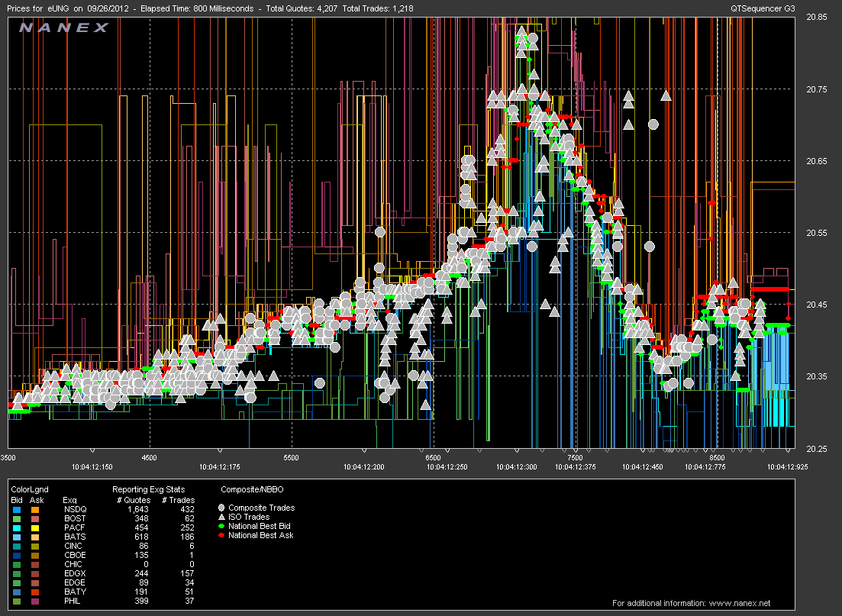Select the 20.55 price axis label
842x616 pixels.
[817, 233]
